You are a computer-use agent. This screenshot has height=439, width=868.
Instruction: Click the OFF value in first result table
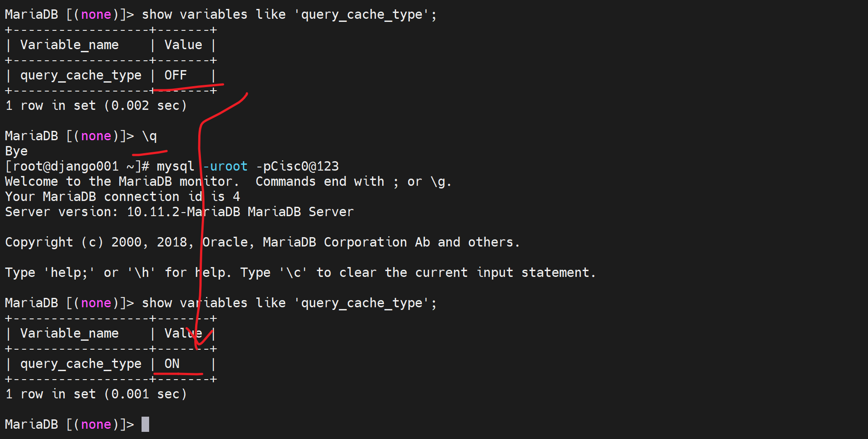click(x=175, y=75)
